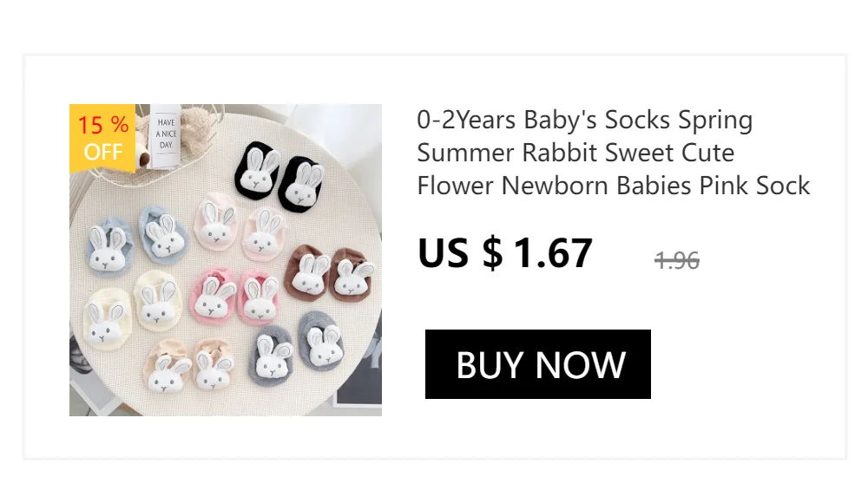Click the black rabbit socks pair in image
868x503 pixels.
279,175
